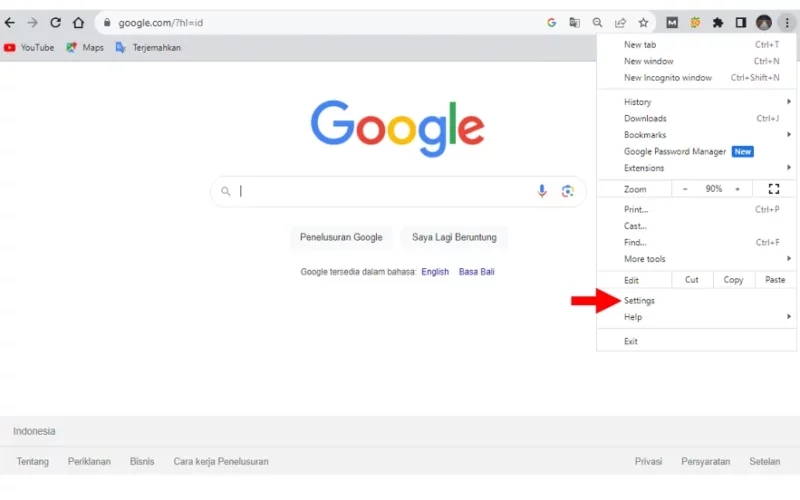The height and width of the screenshot is (500, 800).
Task: Reload the current page
Action: pos(56,22)
